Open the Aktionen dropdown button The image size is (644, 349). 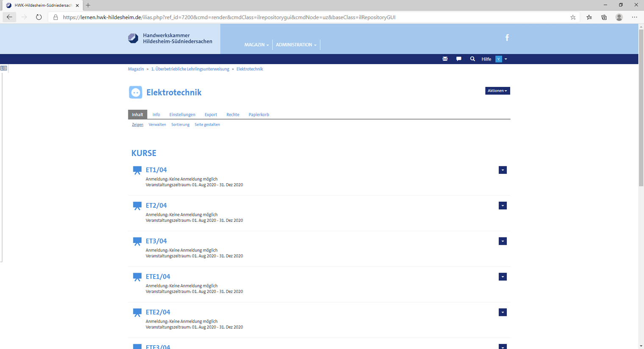pyautogui.click(x=497, y=91)
